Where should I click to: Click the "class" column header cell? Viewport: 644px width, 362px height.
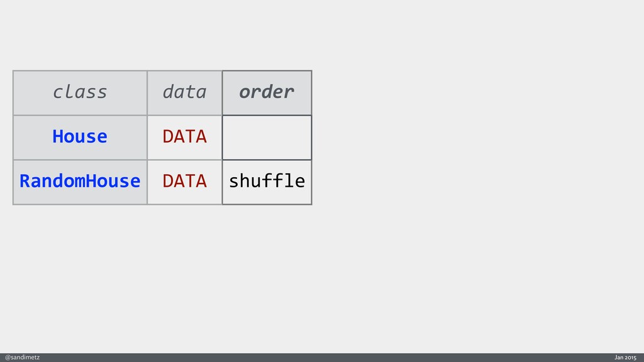[80, 92]
